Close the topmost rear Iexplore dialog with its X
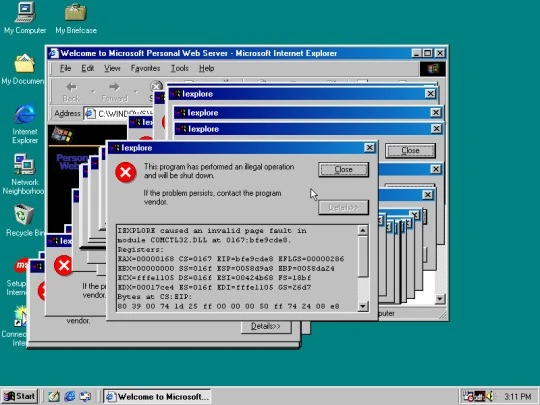 click(x=430, y=94)
